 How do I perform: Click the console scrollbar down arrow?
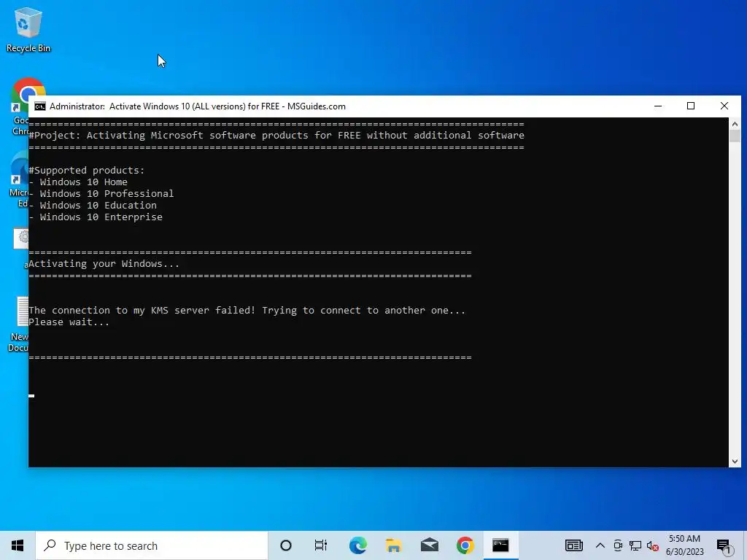[x=735, y=461]
